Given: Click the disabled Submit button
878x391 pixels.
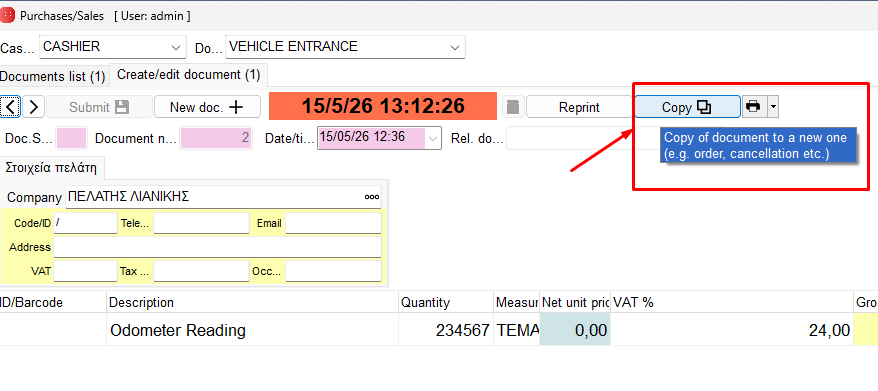Looking at the screenshot, I should click(99, 106).
